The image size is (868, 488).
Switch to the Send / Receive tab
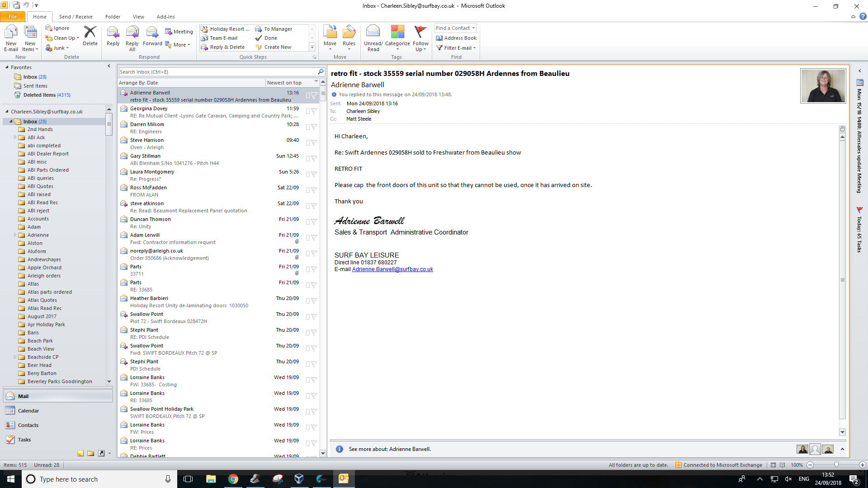pos(75,17)
